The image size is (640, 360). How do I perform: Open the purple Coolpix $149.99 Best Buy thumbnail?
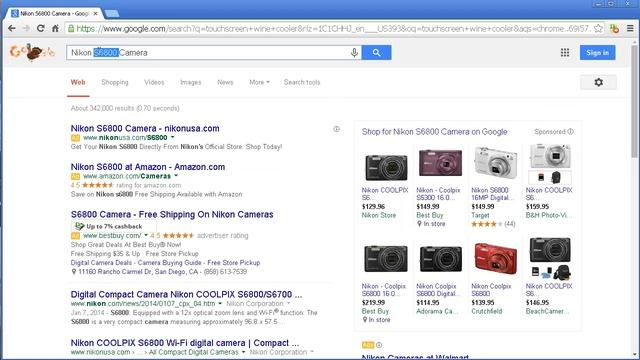point(440,162)
